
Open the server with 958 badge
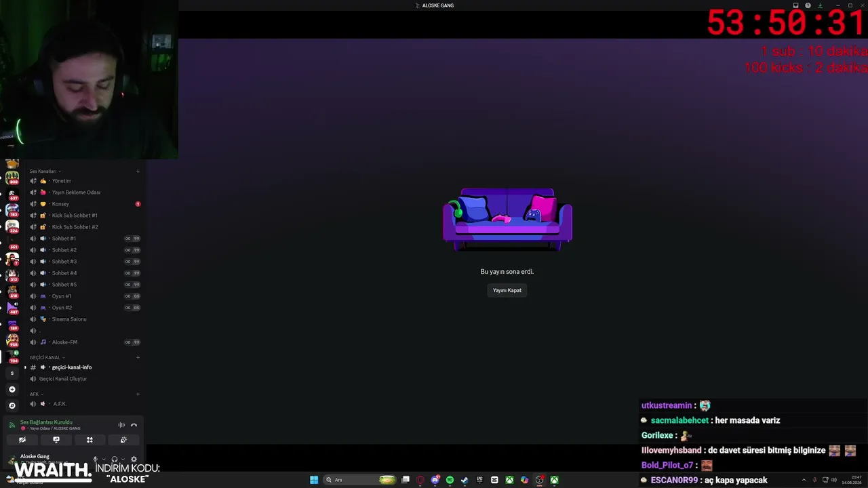(12, 340)
